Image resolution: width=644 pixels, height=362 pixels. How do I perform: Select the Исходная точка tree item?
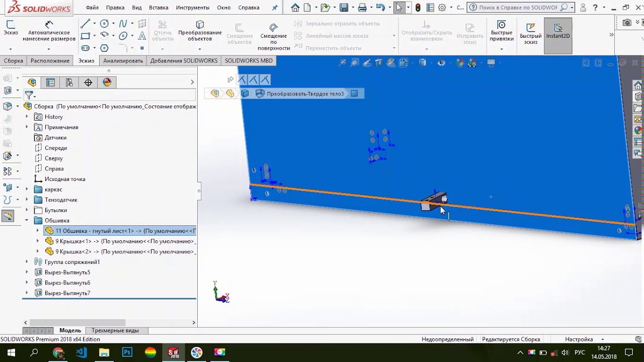65,179
